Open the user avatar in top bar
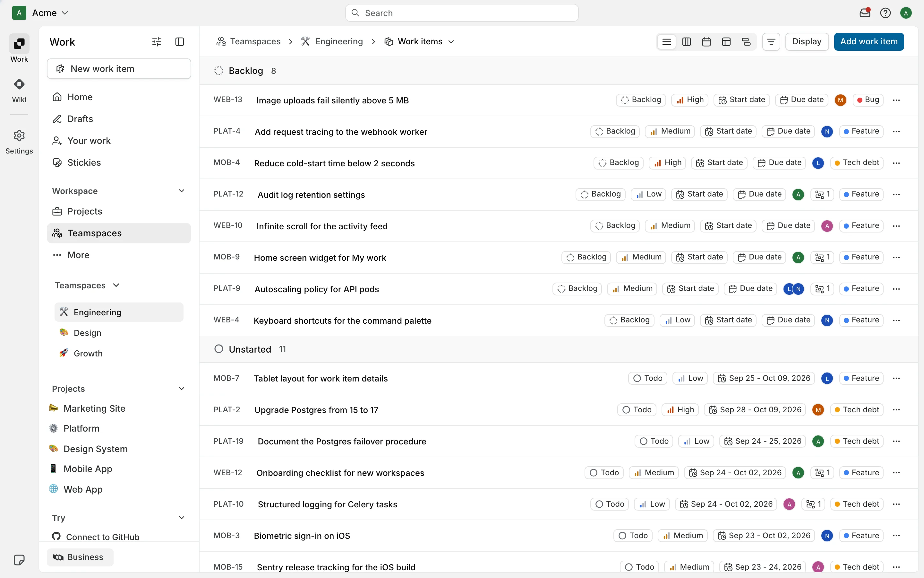This screenshot has height=578, width=924. 906,13
